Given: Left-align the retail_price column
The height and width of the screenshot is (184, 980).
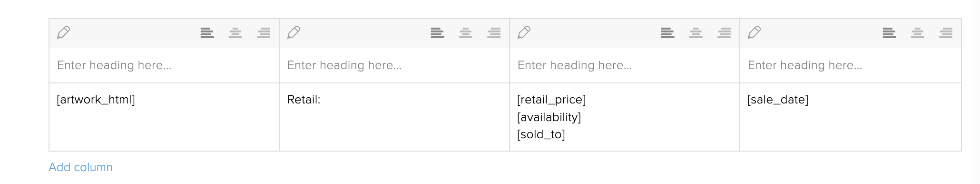Looking at the screenshot, I should pos(667,33).
